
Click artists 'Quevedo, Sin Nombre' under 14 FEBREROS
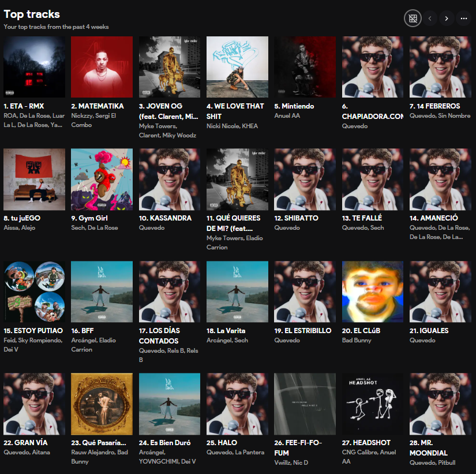440,116
